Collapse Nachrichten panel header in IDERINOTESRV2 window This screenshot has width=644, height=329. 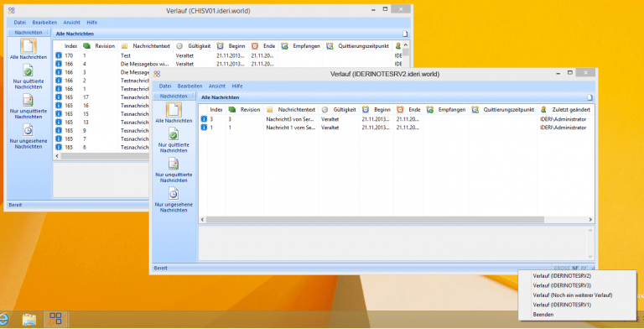[174, 96]
